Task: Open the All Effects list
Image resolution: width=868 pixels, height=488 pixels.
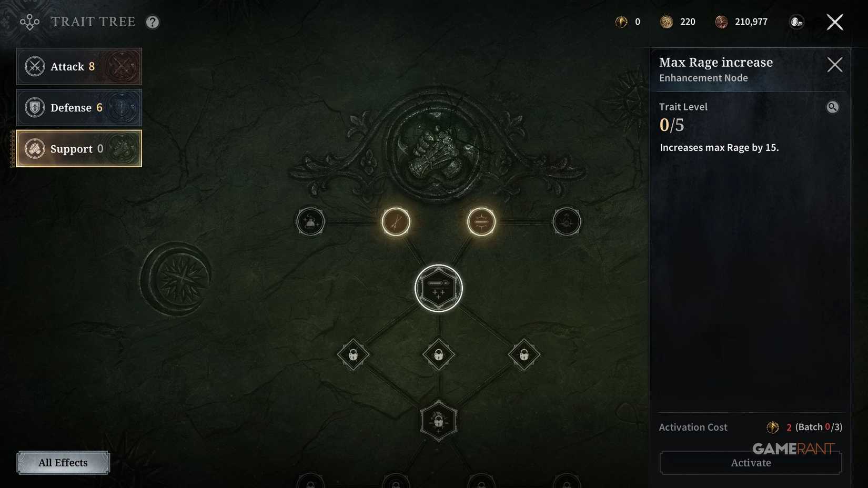Action: click(x=63, y=463)
